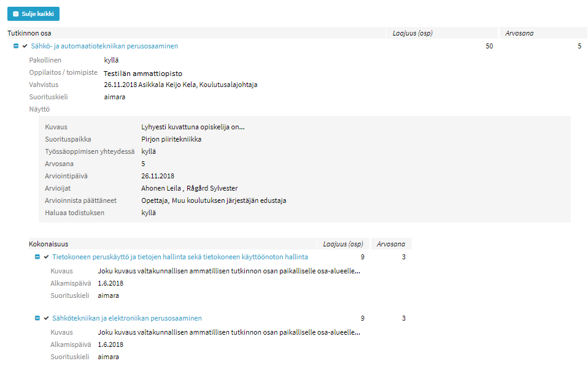This screenshot has width=588, height=369.
Task: Click the Sulje kaikki button
Action: 33,13
